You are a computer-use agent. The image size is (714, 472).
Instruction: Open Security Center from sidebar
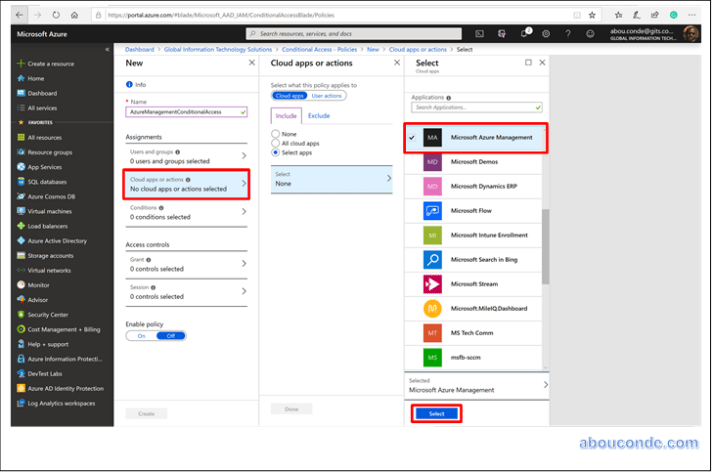pyautogui.click(x=48, y=314)
